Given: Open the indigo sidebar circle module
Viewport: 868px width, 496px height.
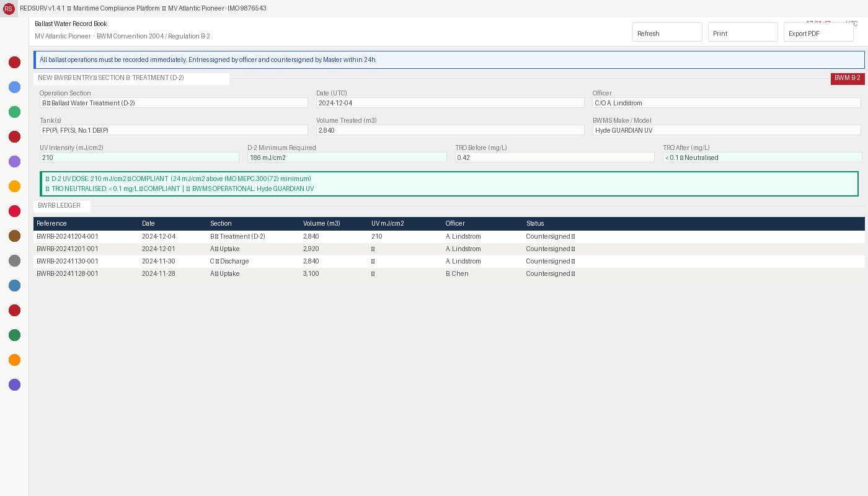Looking at the screenshot, I should pyautogui.click(x=14, y=384).
